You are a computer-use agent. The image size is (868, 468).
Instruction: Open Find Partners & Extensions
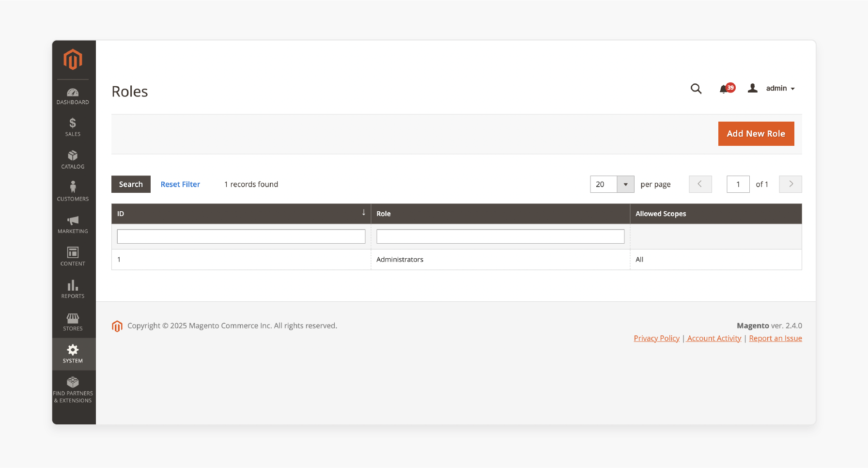(73, 390)
